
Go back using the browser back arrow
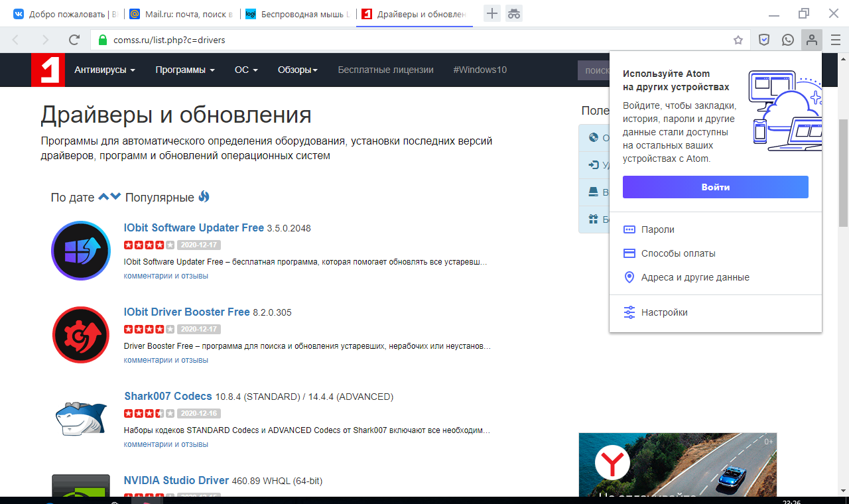[16, 40]
